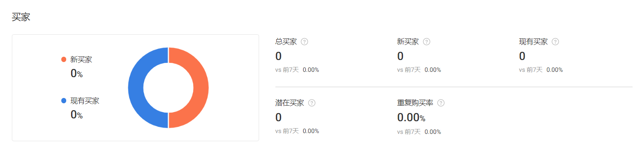Select the 潜在买家 metric title
Viewport: 644px width, 160px height.
290,103
